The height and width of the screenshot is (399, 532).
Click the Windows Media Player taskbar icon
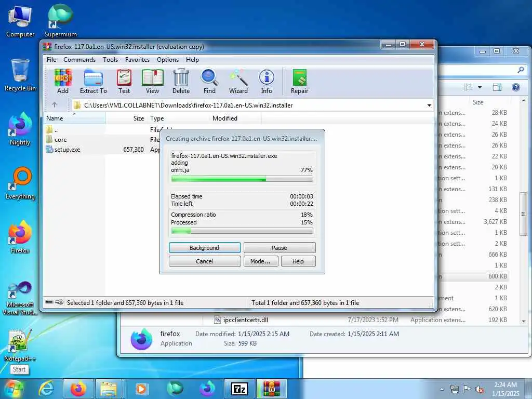click(141, 389)
